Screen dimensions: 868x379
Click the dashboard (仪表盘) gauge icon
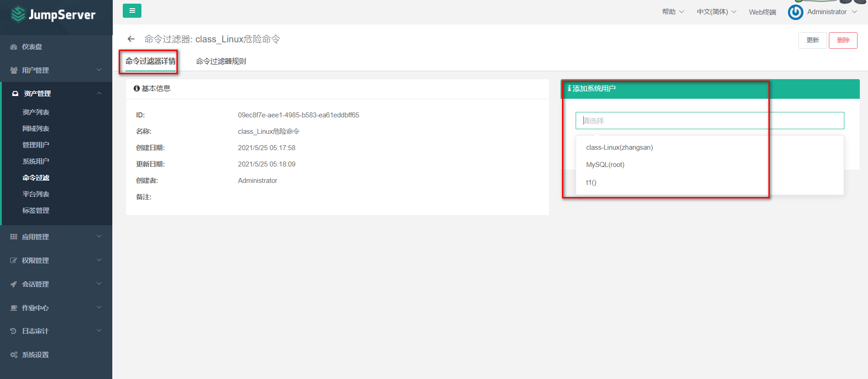click(14, 47)
